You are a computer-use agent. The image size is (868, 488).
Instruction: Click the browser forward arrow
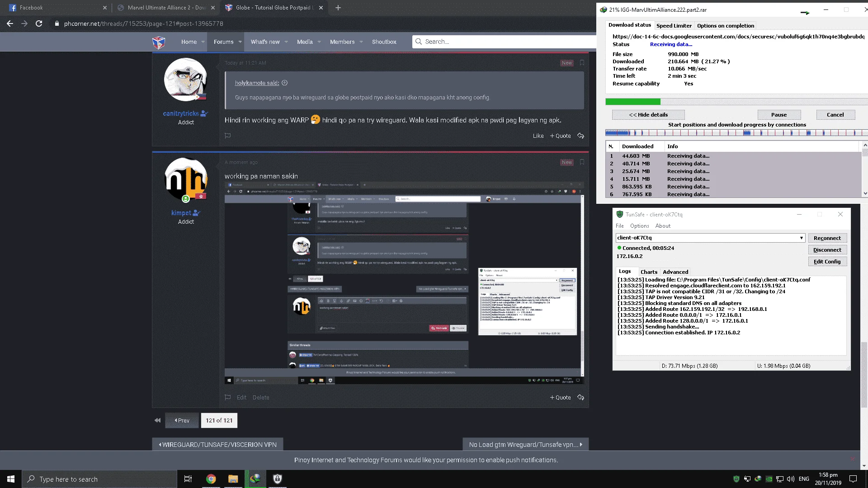[x=24, y=23]
